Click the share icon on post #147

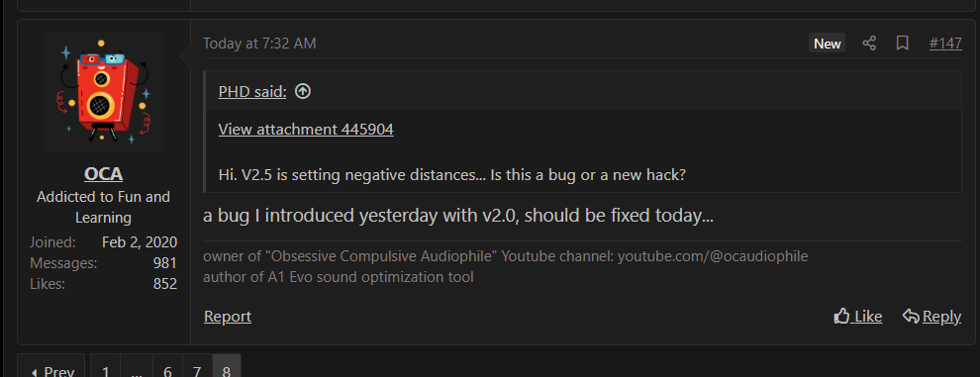pyautogui.click(x=869, y=44)
